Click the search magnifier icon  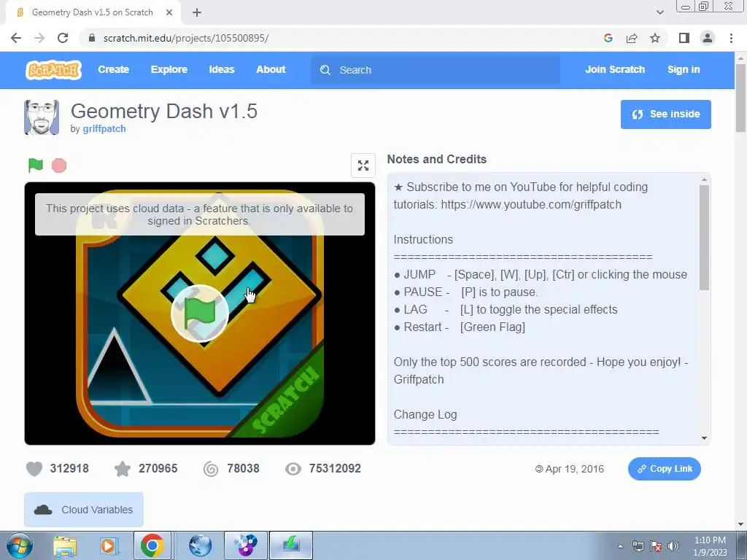[325, 70]
